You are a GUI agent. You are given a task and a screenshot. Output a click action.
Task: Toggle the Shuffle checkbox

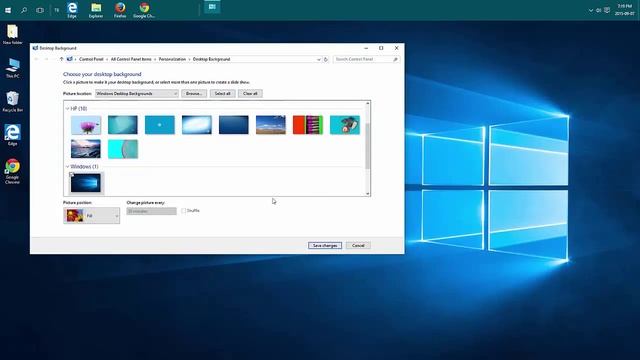184,211
